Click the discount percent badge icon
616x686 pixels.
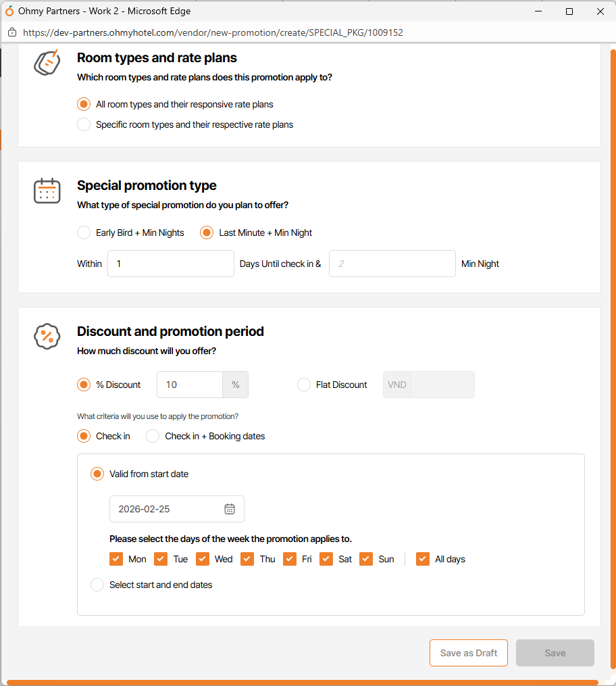coord(47,337)
